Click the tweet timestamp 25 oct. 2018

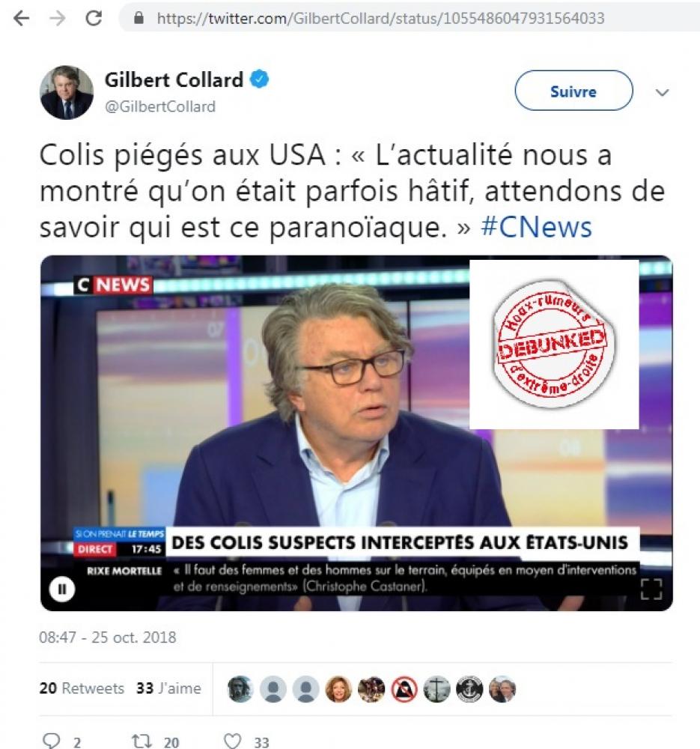coord(108,637)
